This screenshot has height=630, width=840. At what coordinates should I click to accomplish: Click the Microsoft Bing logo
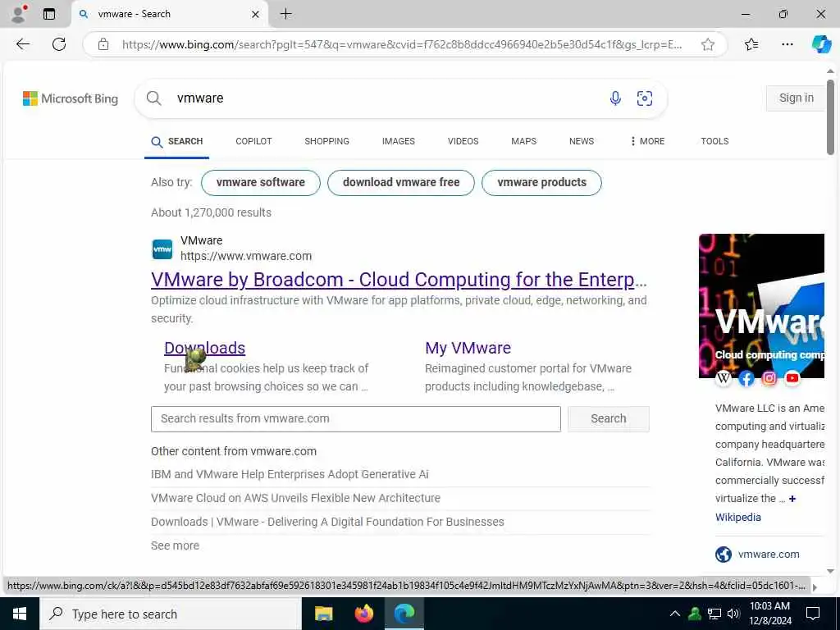coord(71,98)
